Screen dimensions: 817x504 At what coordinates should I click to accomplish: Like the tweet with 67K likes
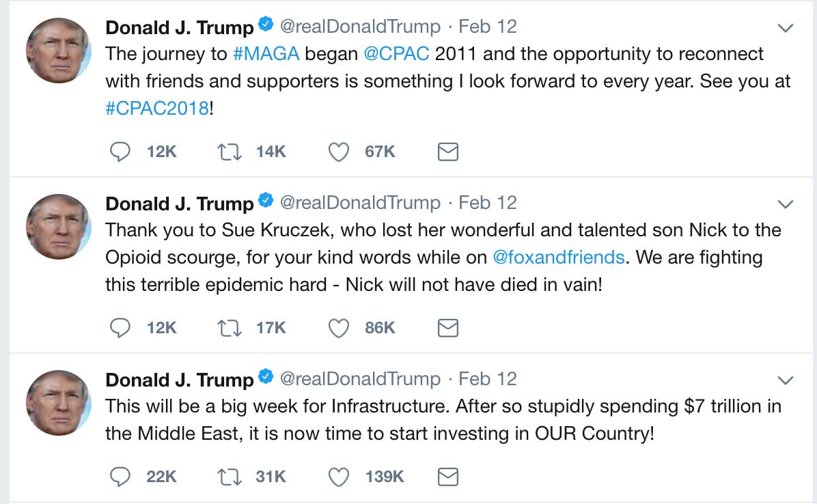pos(339,152)
